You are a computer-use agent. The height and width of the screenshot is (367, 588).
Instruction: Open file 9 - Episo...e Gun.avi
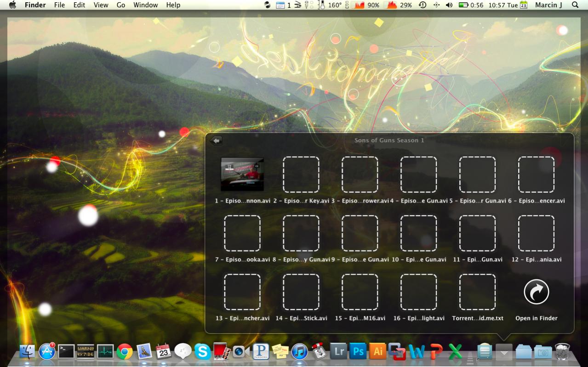(x=360, y=233)
